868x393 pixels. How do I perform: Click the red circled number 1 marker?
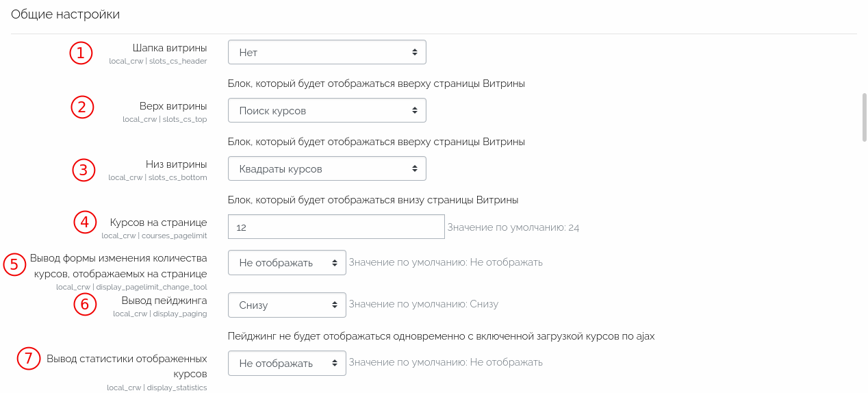pos(81,53)
